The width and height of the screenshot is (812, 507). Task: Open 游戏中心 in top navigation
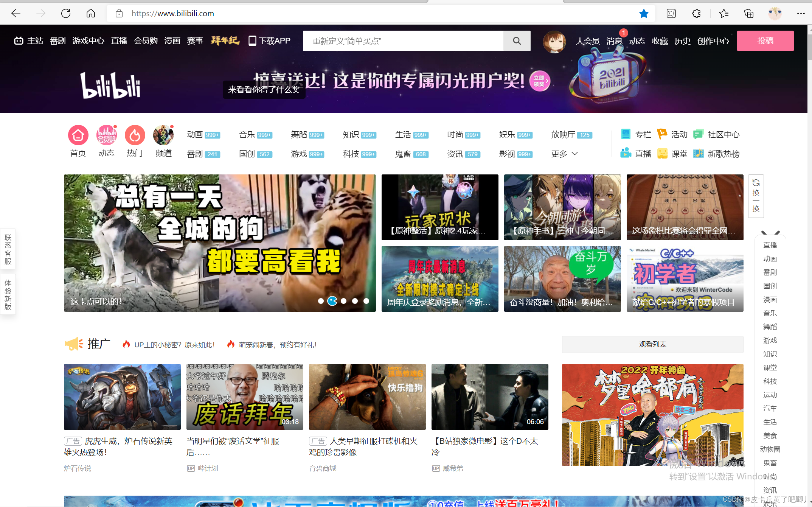pos(88,41)
